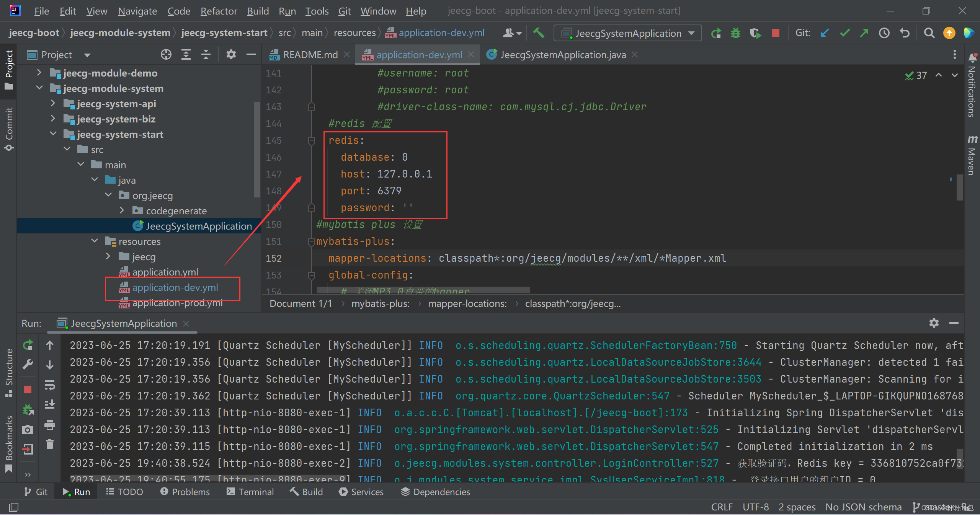The width and height of the screenshot is (980, 515).
Task: Open the Terminal tool window
Action: coord(250,492)
